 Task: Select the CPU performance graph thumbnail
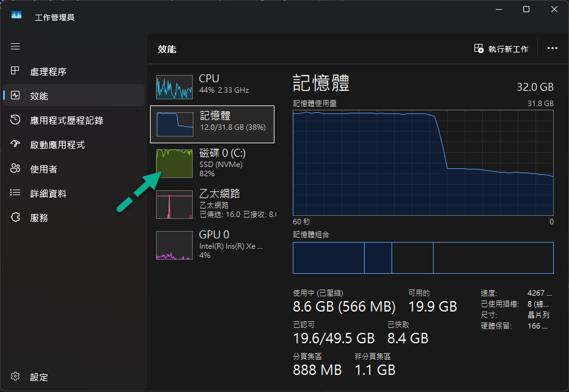[x=174, y=87]
